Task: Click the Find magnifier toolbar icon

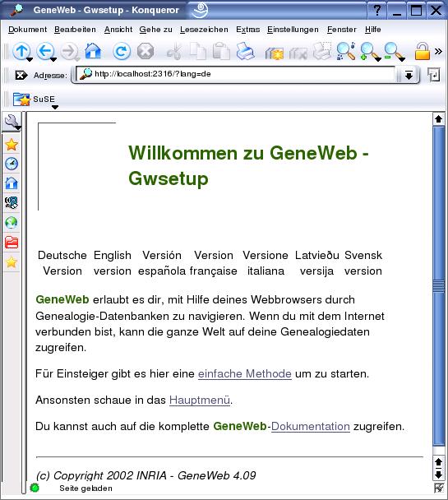Action: point(346,51)
